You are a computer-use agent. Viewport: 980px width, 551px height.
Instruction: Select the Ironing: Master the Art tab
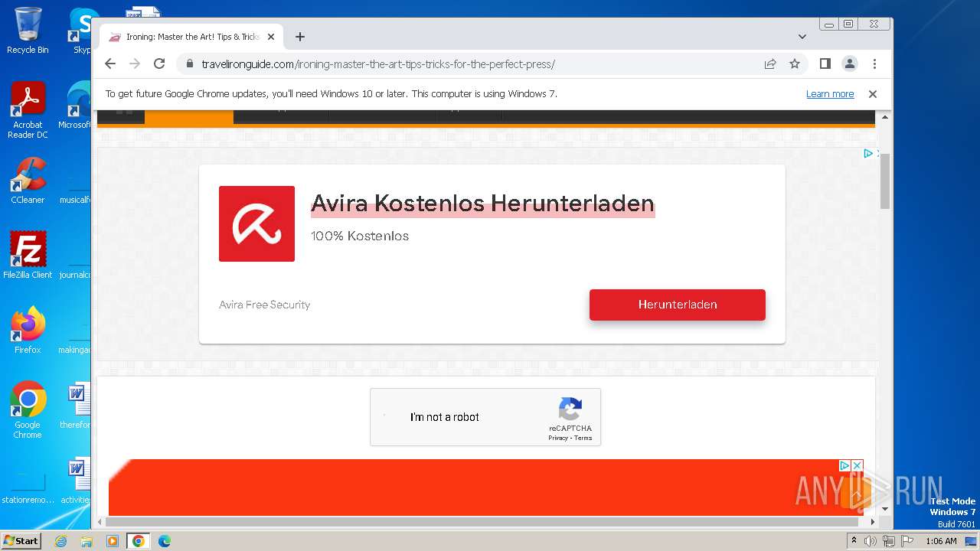[x=191, y=37]
